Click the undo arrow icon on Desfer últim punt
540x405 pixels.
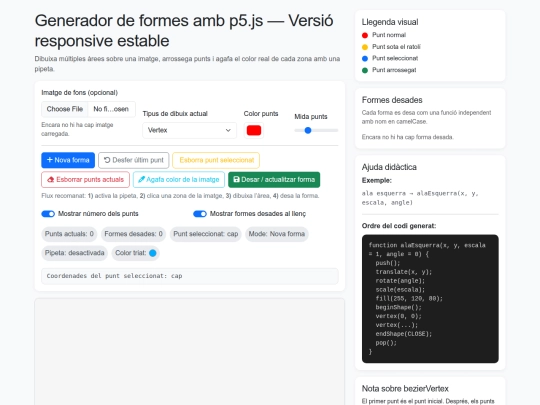click(x=107, y=160)
